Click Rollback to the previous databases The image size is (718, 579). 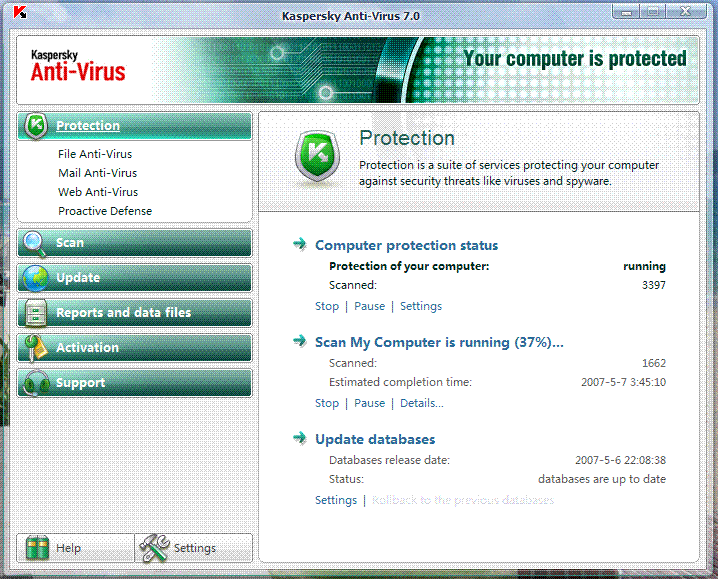pos(463,500)
